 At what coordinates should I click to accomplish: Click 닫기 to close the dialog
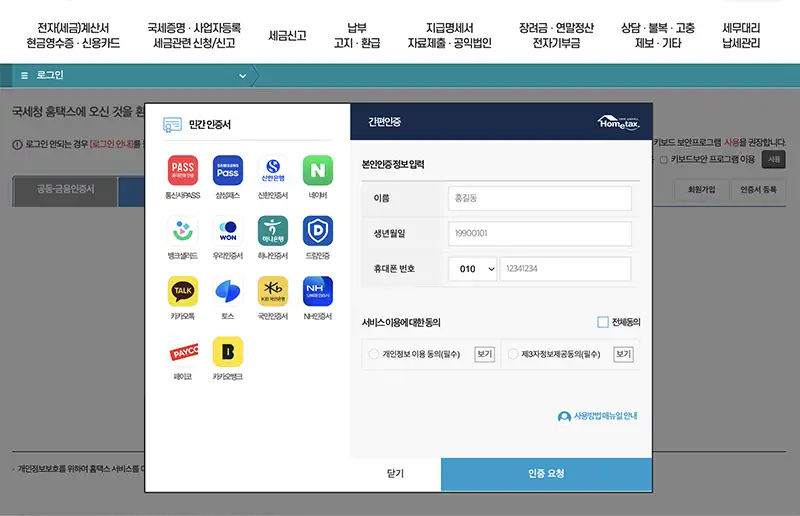click(x=395, y=474)
